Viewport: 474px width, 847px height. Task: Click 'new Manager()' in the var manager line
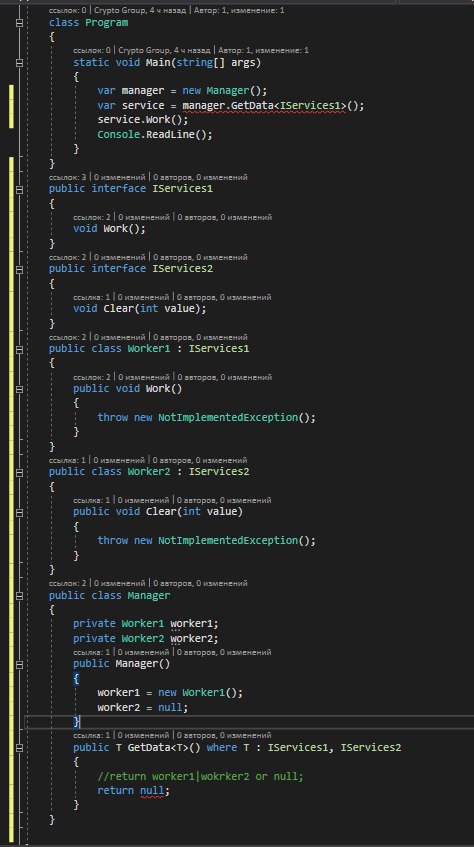222,91
